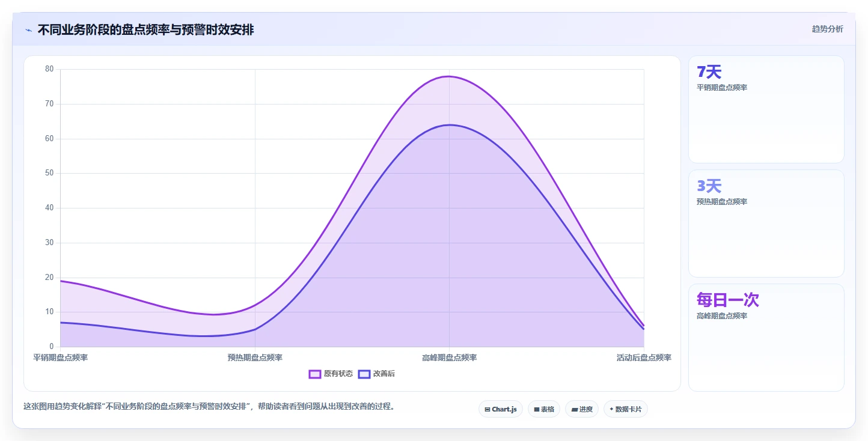The height and width of the screenshot is (441, 868).
Task: Click the 80 y-axis tick label
Action: click(x=49, y=69)
